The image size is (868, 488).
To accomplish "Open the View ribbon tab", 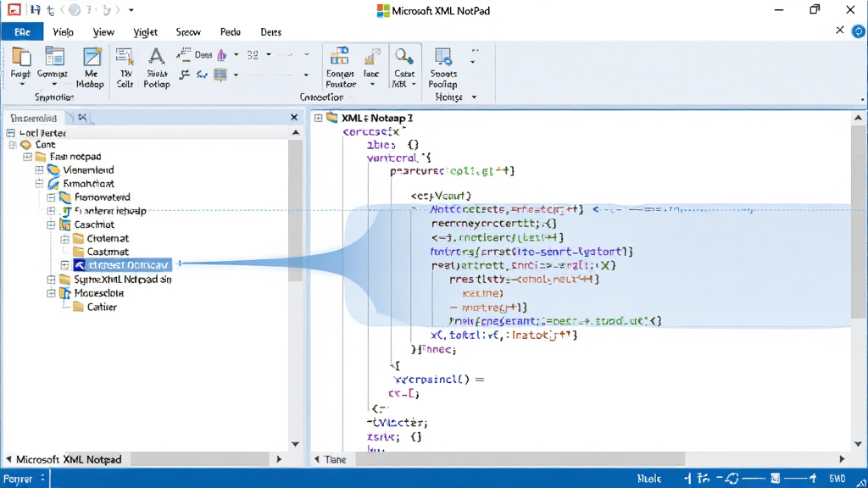I will click(x=103, y=32).
